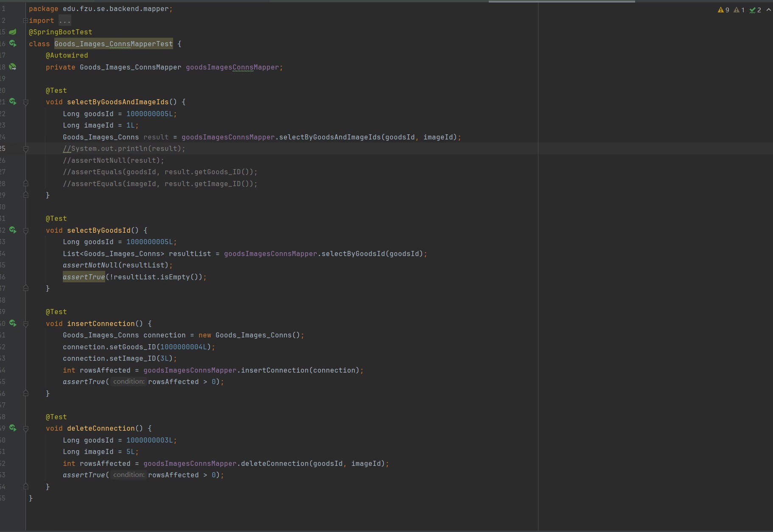
Task: Click the method name insertConnection in its declaration
Action: [x=101, y=323]
